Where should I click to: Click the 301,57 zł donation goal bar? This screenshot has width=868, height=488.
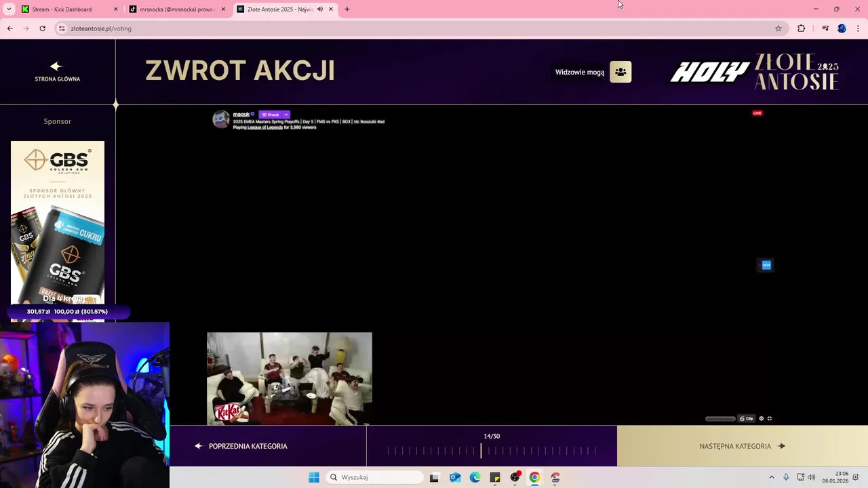[67, 312]
